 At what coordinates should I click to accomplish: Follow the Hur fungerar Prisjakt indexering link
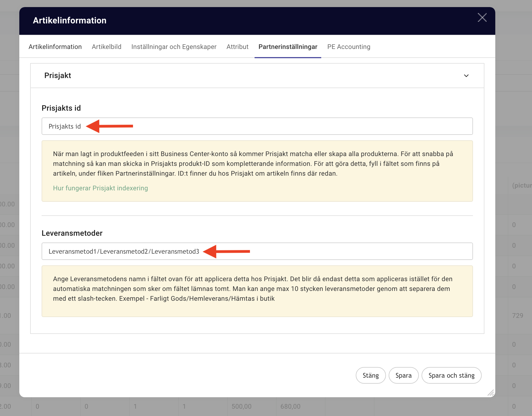100,188
